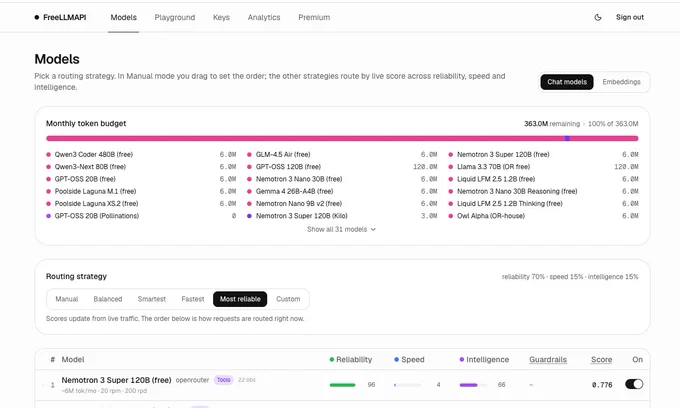Click Liquid LFM 2.5 1.2B Thinking (free) entry
Image resolution: width=680 pixels, height=408 pixels.
point(510,203)
